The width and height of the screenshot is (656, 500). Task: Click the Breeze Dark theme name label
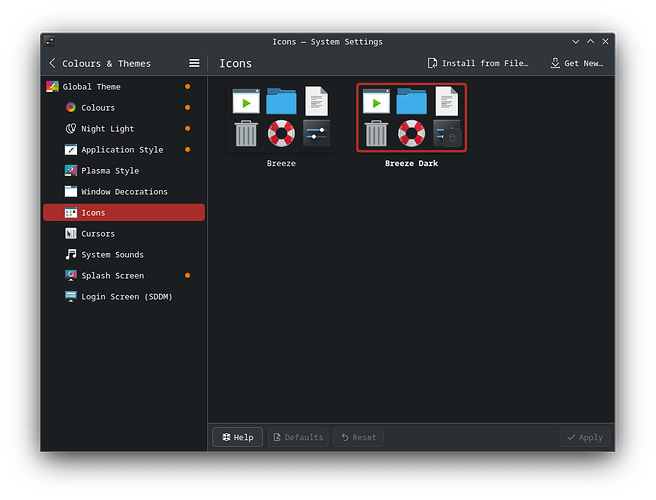pyautogui.click(x=411, y=163)
